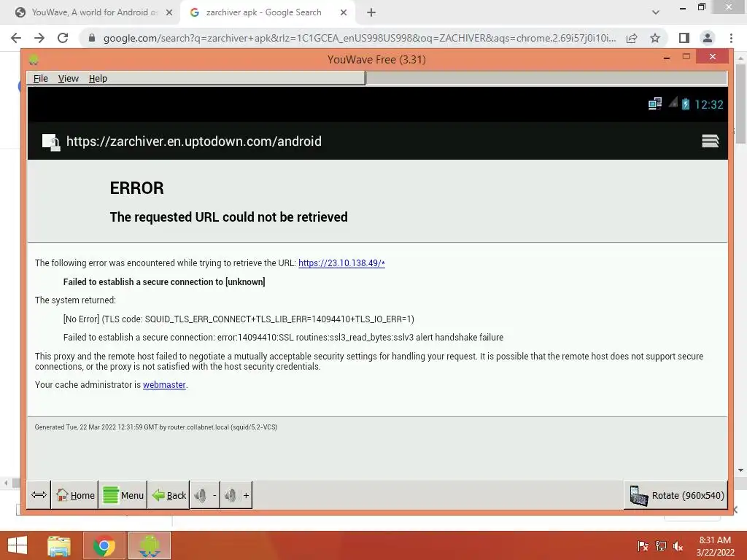Viewport: 747px width, 560px height.
Task: Click the YouWave window title icon
Action: [x=34, y=60]
